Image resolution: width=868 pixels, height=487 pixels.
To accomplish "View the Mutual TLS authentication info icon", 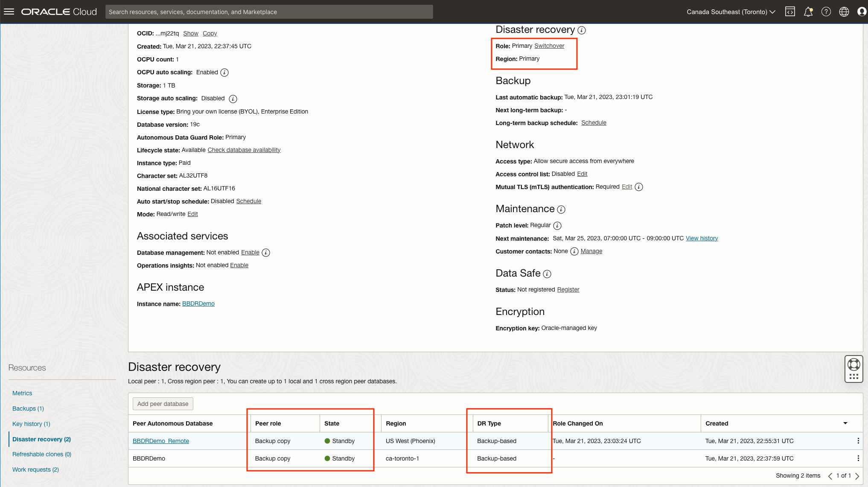I will click(638, 187).
